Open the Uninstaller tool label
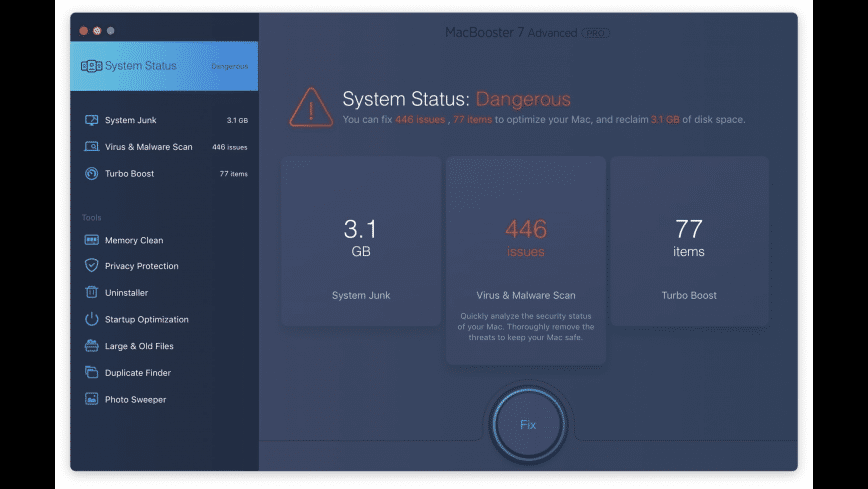 pos(127,293)
